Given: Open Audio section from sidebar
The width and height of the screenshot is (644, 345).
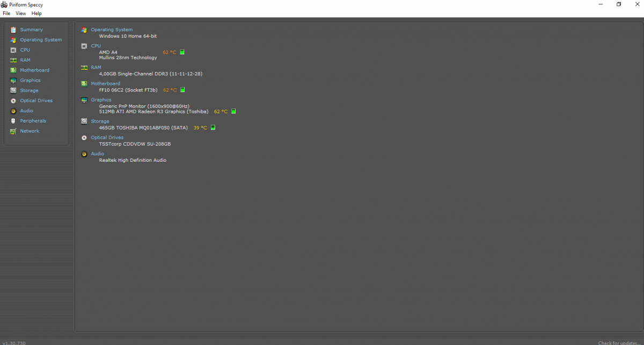Looking at the screenshot, I should (26, 111).
